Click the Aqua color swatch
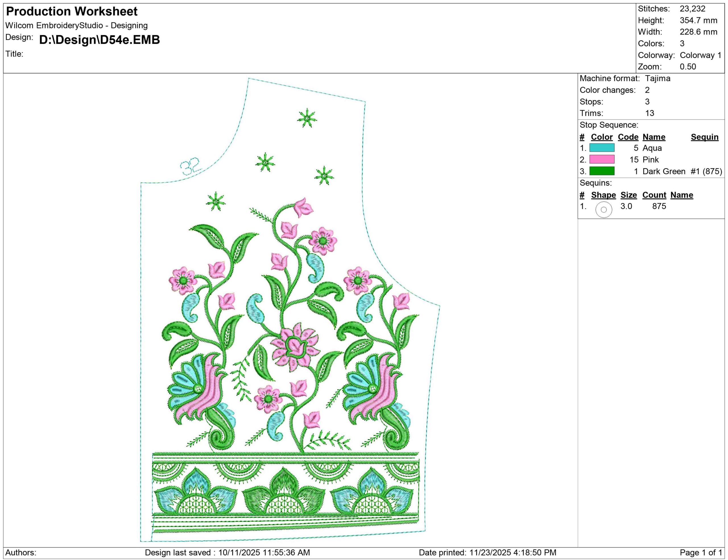 (x=602, y=148)
